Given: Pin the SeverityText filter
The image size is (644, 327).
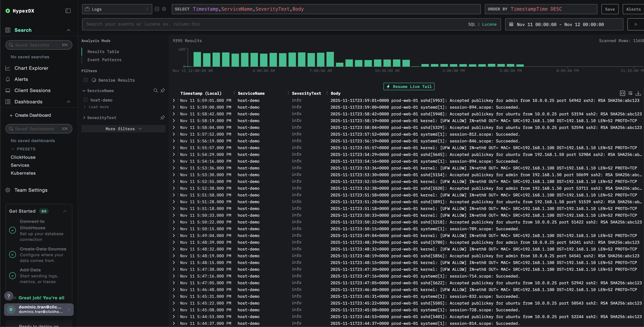Looking at the screenshot, I should 163,118.
